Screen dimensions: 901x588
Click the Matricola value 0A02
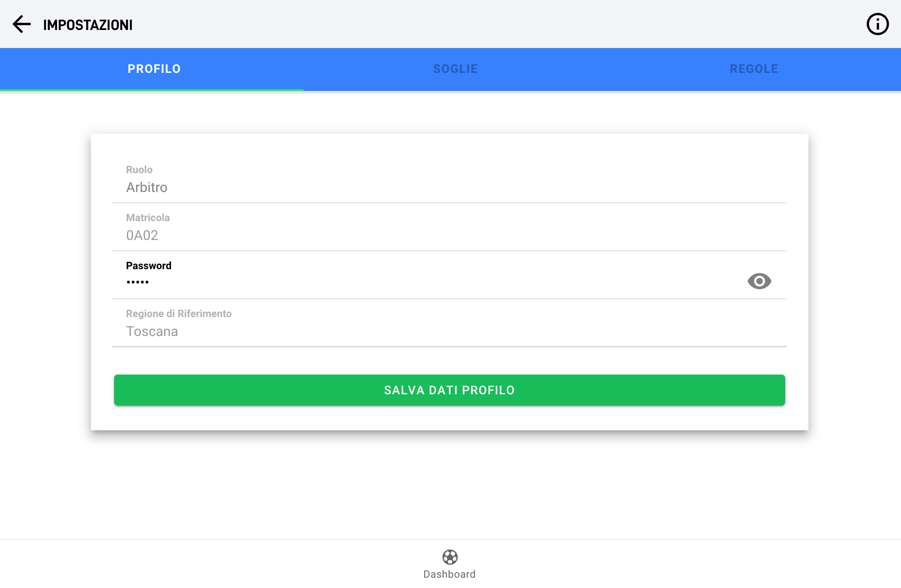pos(142,235)
